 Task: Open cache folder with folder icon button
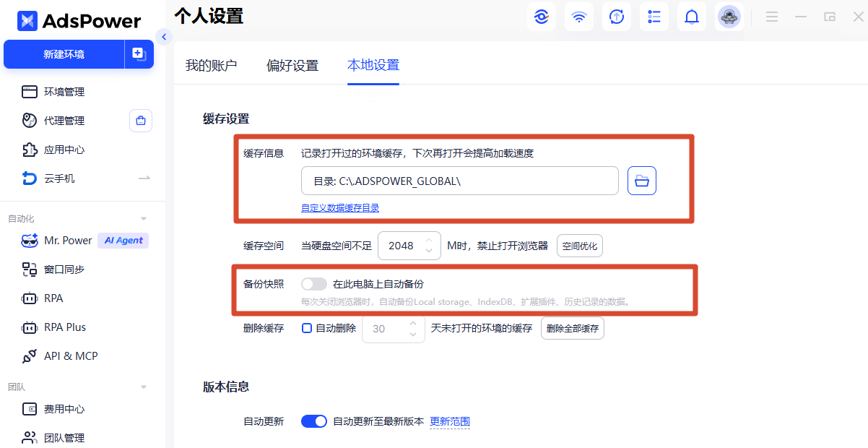tap(642, 181)
